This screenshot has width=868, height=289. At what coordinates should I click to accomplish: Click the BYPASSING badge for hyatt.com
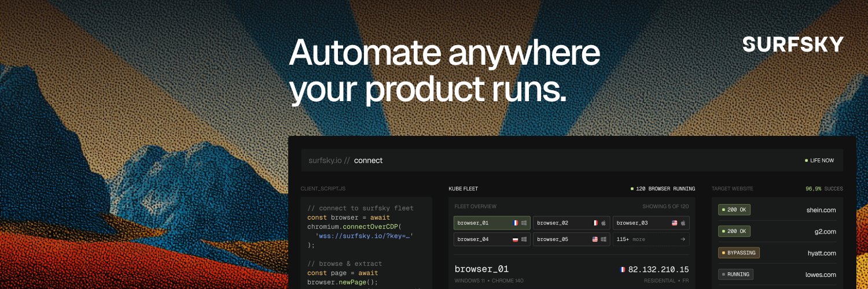pos(739,253)
